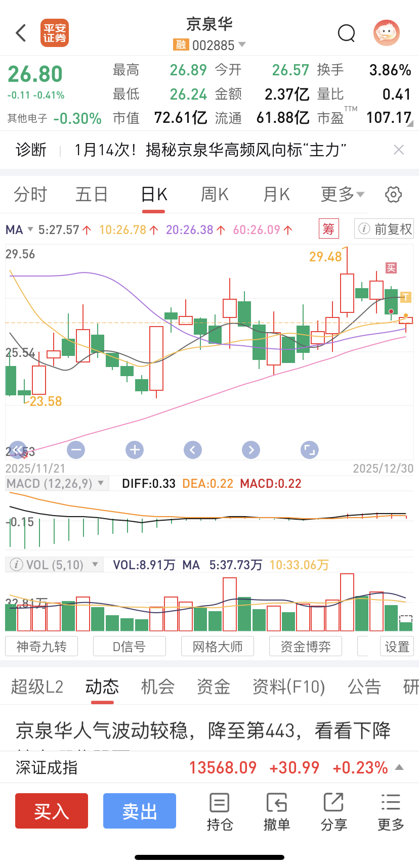The width and height of the screenshot is (419, 868).
Task: Open the diagnosis news headline
Action: [x=211, y=150]
